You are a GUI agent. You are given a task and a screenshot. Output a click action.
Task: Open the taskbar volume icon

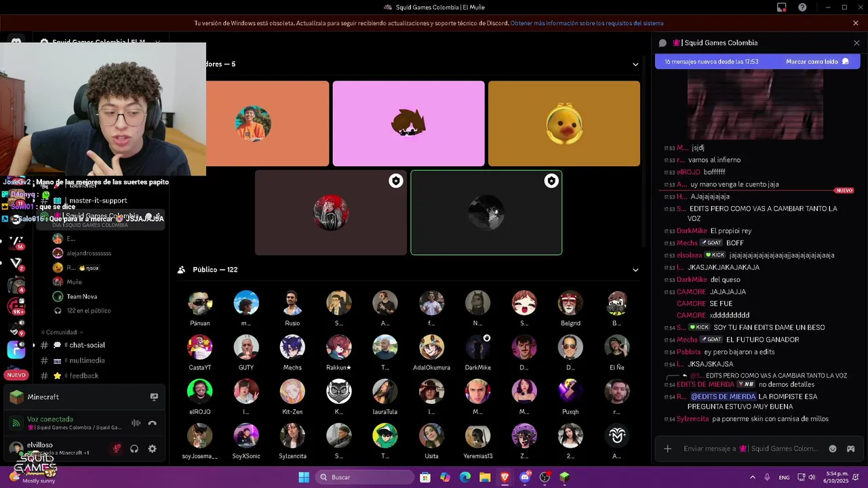coord(812,477)
